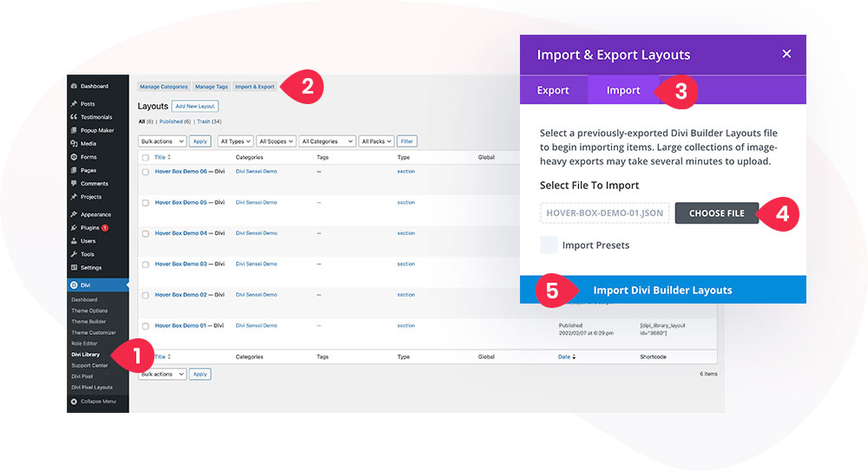868x471 pixels.
Task: Click the Dashboard icon in WordPress sidebar
Action: 74,87
